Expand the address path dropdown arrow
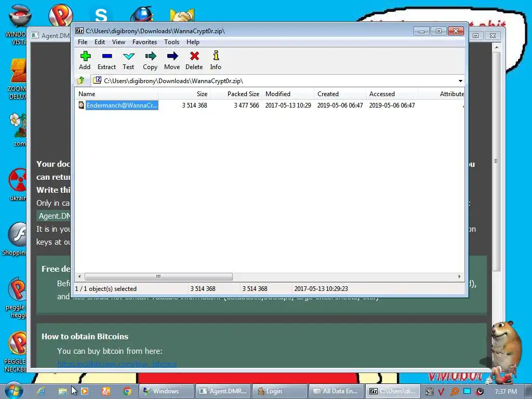This screenshot has height=399, width=532. 460,81
